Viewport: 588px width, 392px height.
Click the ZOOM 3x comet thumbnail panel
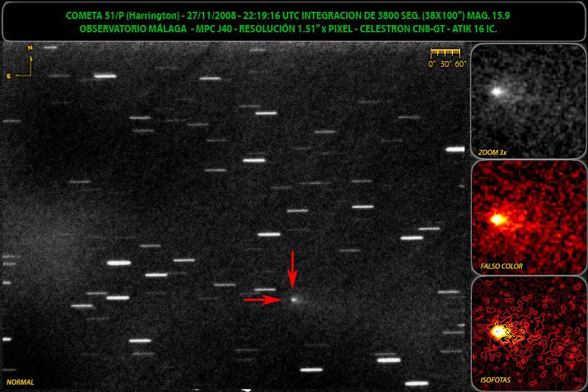click(x=528, y=101)
